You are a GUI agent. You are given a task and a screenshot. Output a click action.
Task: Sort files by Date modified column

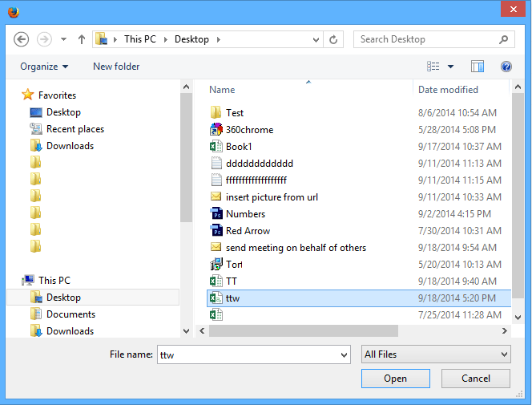pos(448,90)
